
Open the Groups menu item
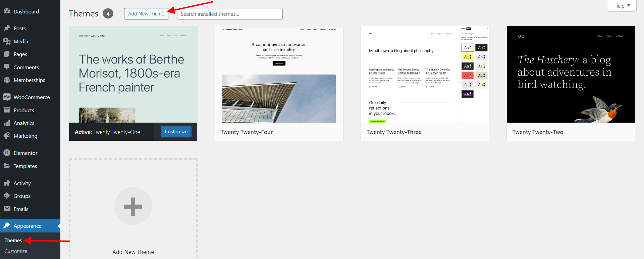coord(30,196)
